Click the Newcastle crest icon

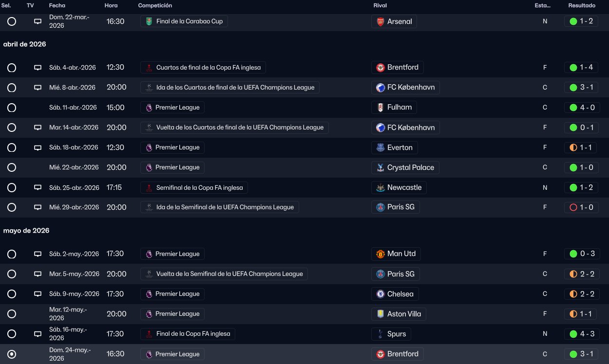(x=381, y=187)
